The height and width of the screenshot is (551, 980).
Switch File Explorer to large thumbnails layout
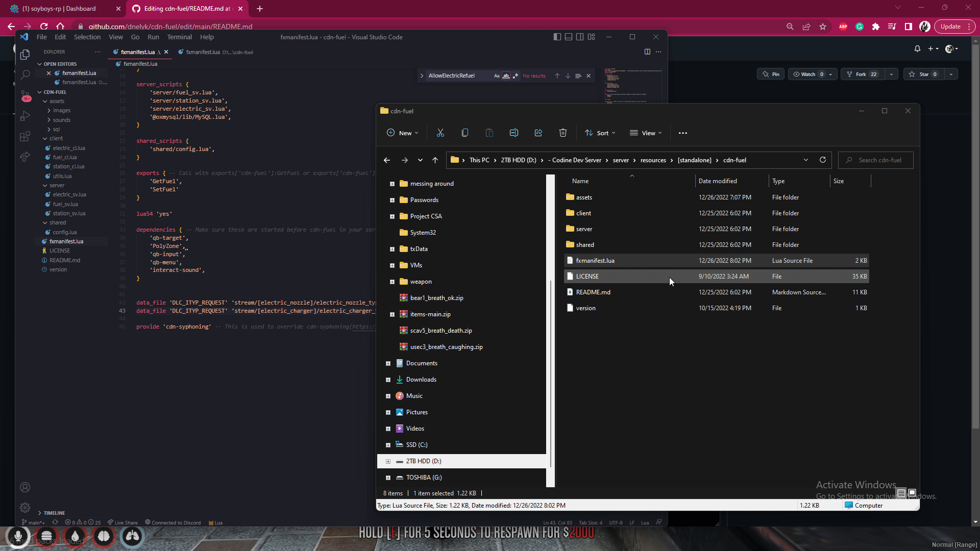[x=912, y=493]
